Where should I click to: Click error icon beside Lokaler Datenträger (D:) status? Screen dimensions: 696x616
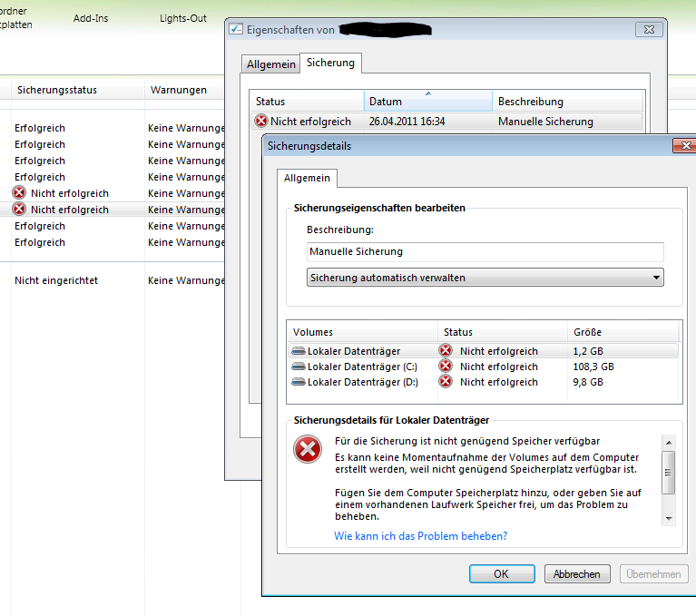tap(446, 382)
